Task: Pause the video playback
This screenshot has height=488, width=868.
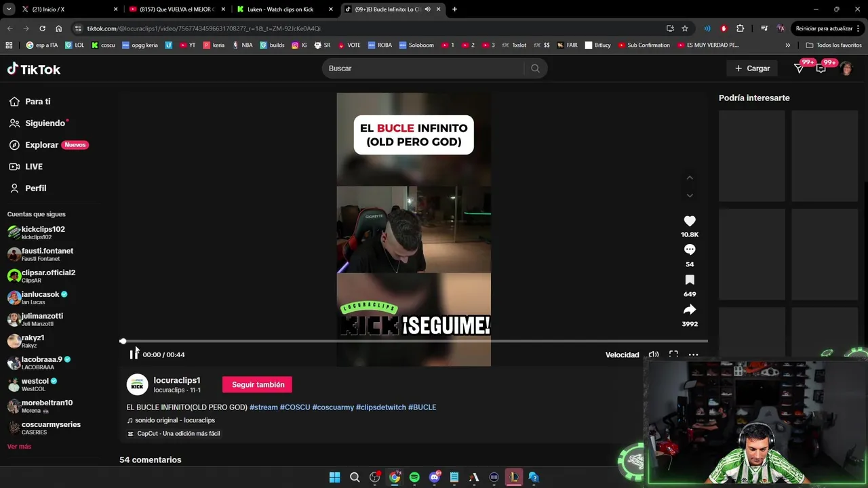Action: pyautogui.click(x=133, y=354)
